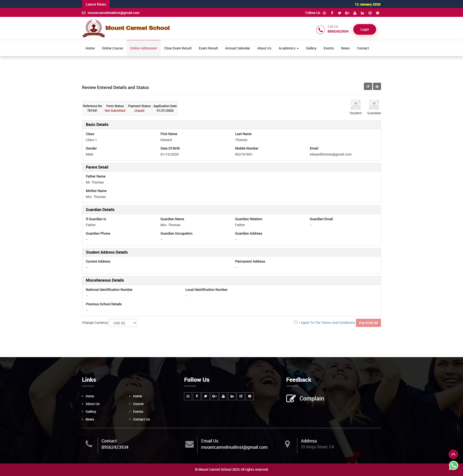The height and width of the screenshot is (476, 463).
Task: Click the Pay $100.00 button
Action: 368,323
